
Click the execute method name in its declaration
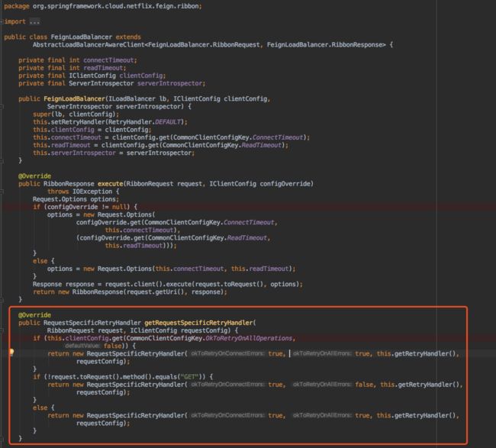point(110,184)
